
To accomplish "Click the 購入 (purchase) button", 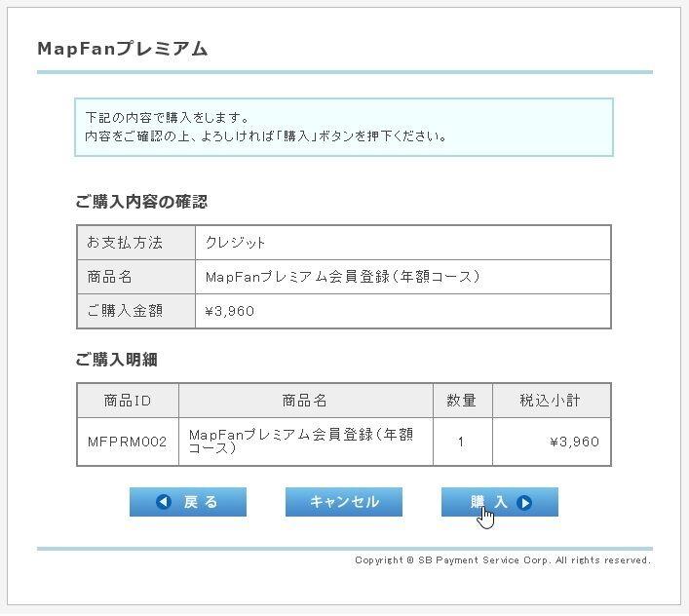I will (x=500, y=502).
